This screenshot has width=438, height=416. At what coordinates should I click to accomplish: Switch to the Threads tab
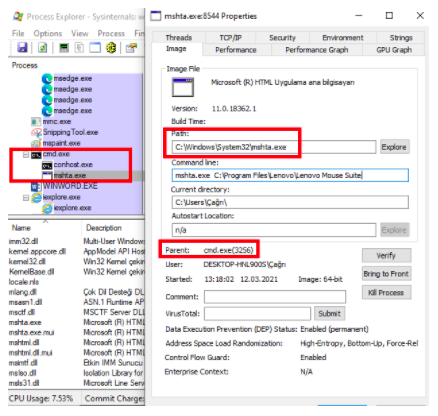click(179, 38)
